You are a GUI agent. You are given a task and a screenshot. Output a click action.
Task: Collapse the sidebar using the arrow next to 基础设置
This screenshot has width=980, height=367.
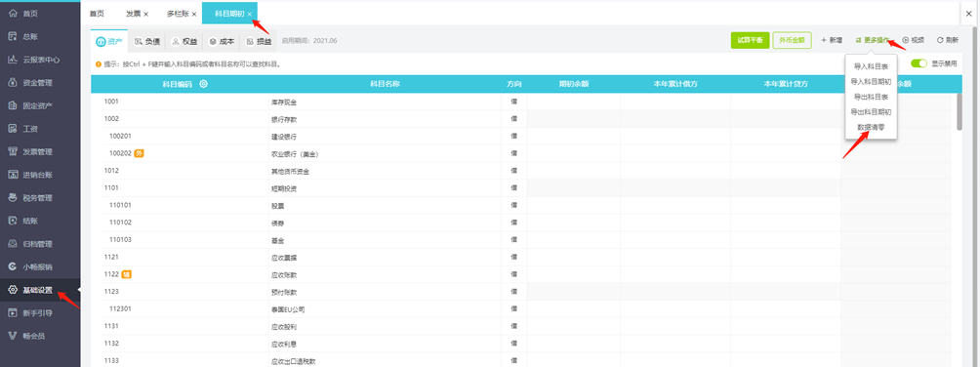[x=79, y=290]
